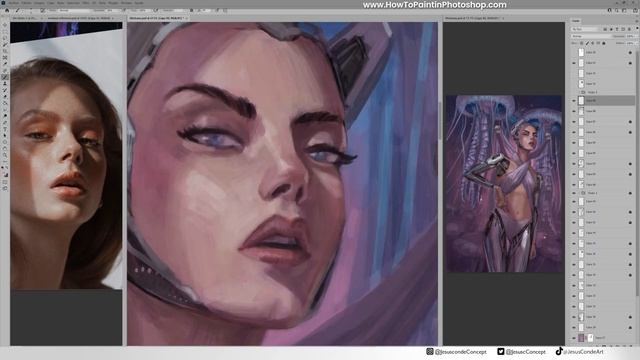Toggle lock all padlock icon

click(604, 43)
